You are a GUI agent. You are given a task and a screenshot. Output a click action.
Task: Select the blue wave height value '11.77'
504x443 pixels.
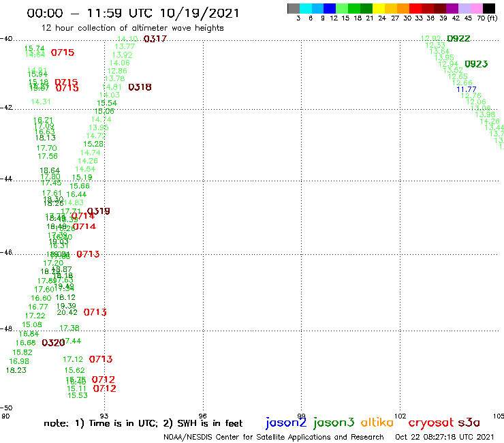[x=467, y=89]
